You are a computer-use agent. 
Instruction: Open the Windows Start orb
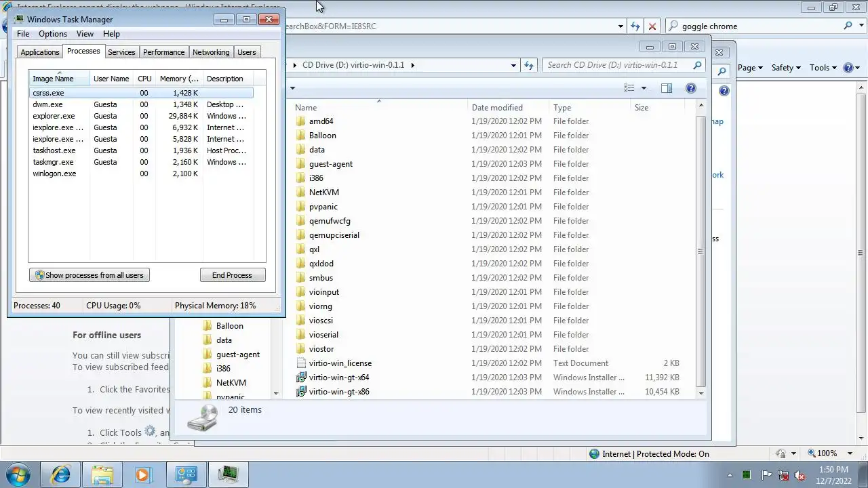(18, 474)
